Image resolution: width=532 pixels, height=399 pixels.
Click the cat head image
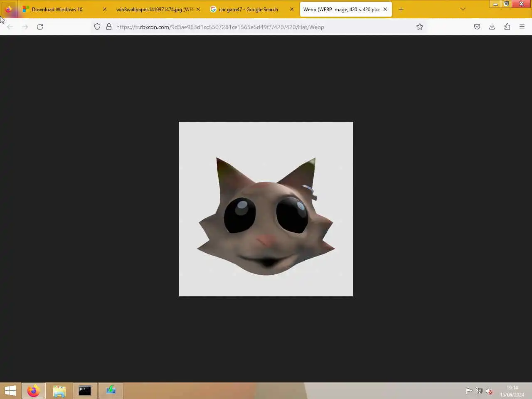[x=266, y=209]
